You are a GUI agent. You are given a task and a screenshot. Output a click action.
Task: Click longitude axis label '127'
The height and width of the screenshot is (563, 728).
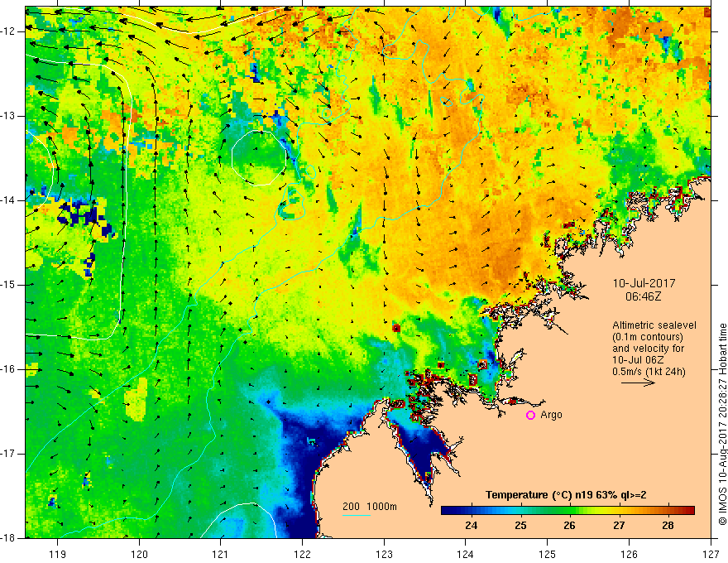click(711, 554)
